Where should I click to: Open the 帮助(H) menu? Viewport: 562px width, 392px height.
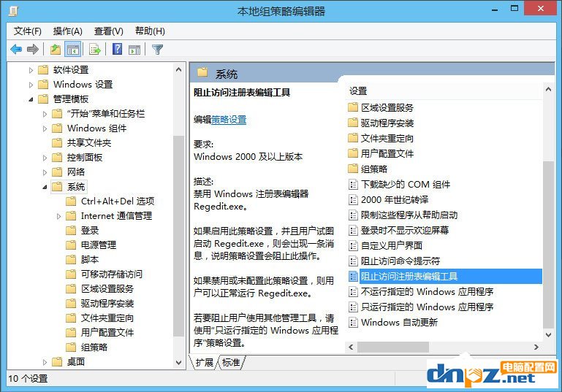point(150,31)
